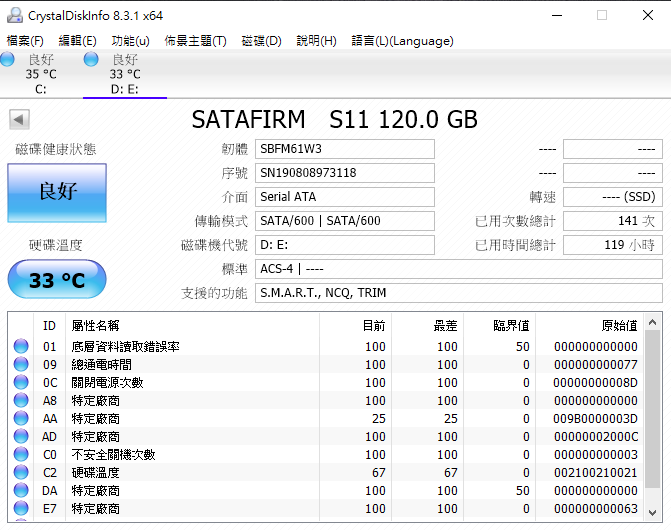Click the serial number field SN190808973118
The height and width of the screenshot is (530, 671).
pos(345,173)
